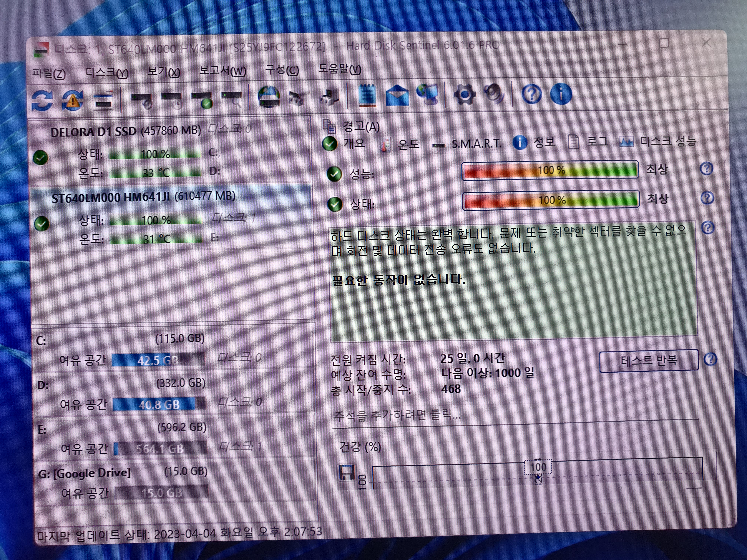Click the Hard Disk Sentinel title bar icon

[x=41, y=50]
